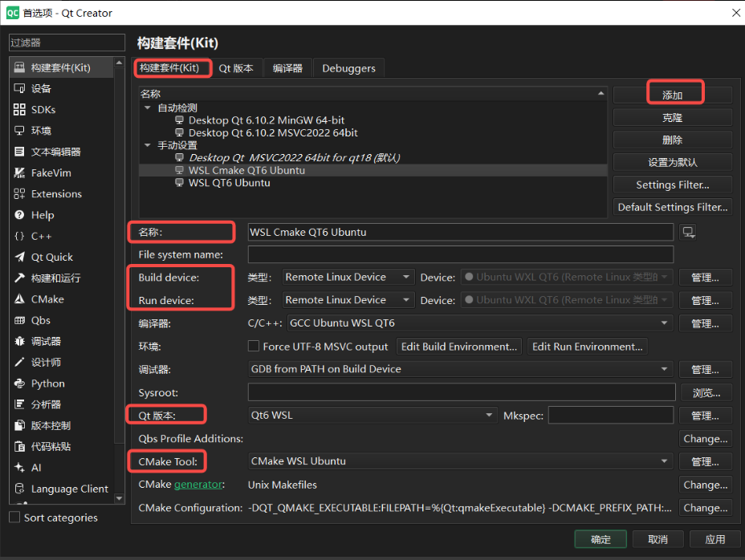The image size is (745, 560).
Task: Open the GCC Ubuntu WSL QT6 compiler dropdown
Action: point(480,323)
